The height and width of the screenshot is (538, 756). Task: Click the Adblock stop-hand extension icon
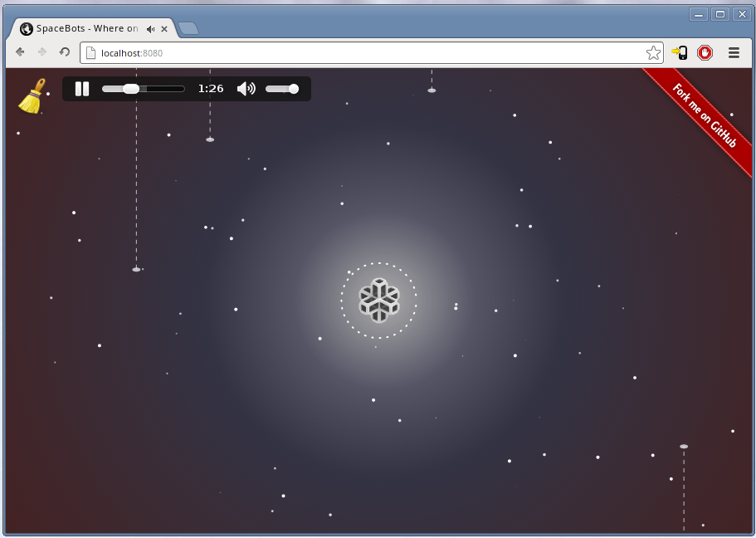[x=705, y=53]
